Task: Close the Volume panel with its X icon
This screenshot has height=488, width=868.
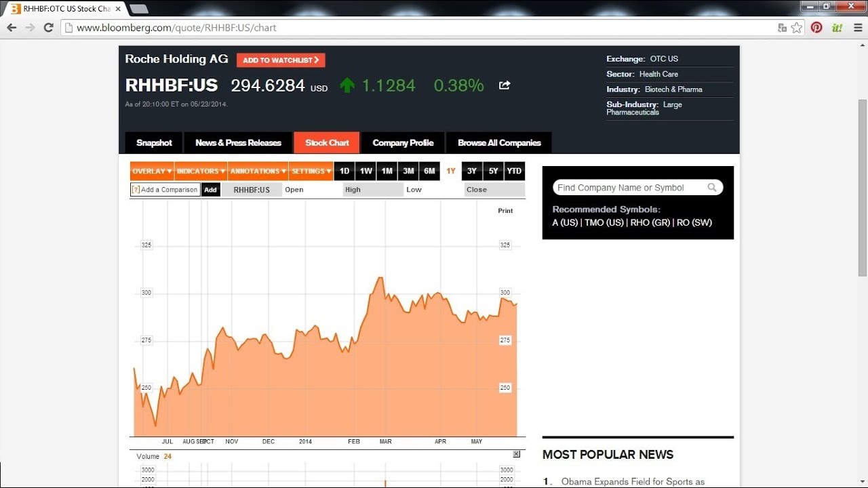Action: [x=516, y=454]
